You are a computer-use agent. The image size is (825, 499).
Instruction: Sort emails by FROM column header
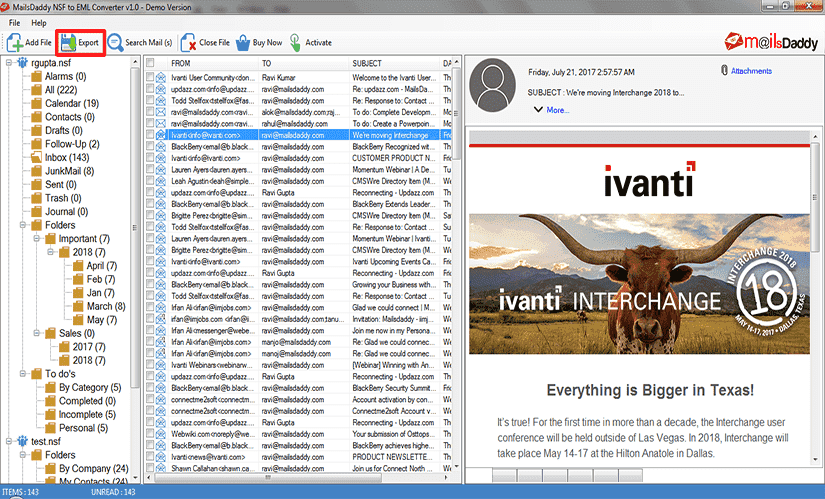click(214, 63)
